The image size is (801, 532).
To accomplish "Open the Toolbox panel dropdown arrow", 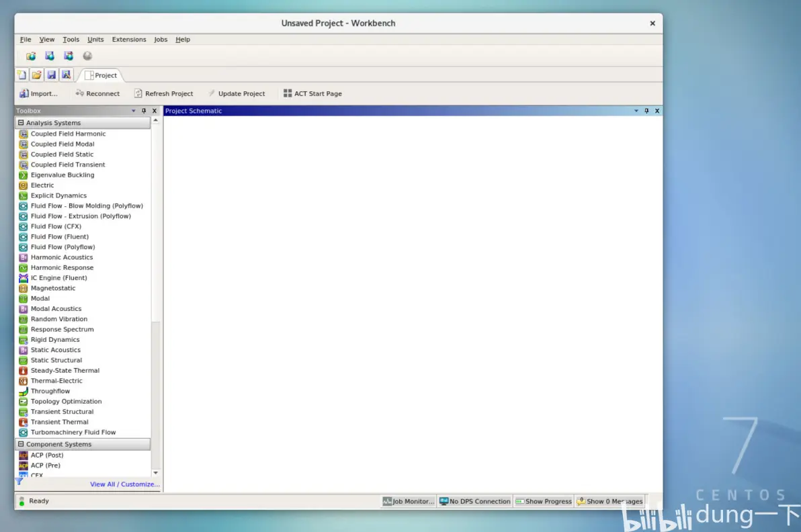I will [x=134, y=111].
